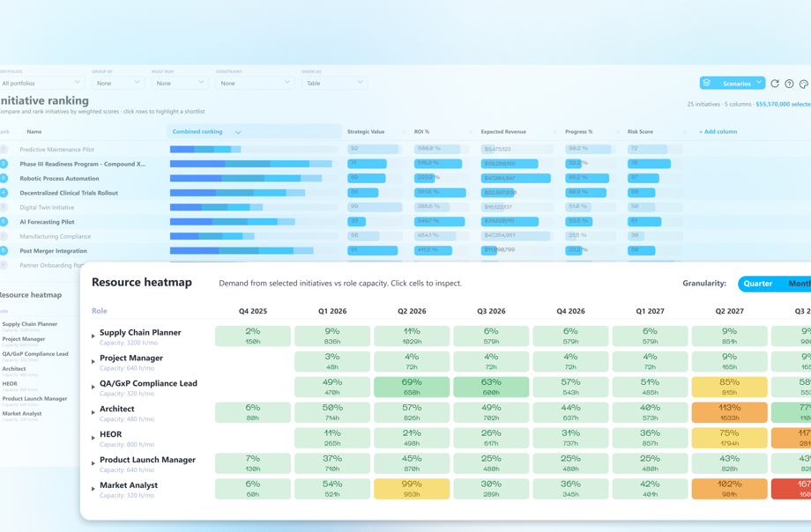
Task: Select the AI Forecasting Pilot row name
Action: tap(47, 222)
